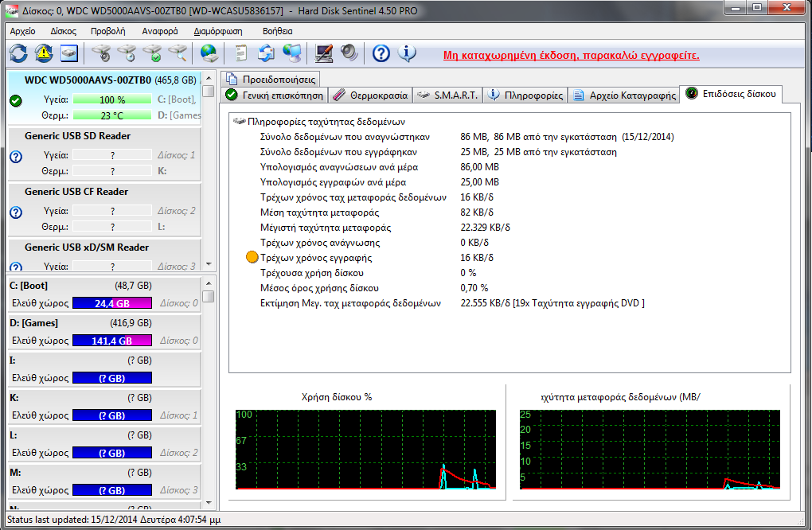Open the Αναφορά menu
This screenshot has width=812, height=530.
coord(159,31)
